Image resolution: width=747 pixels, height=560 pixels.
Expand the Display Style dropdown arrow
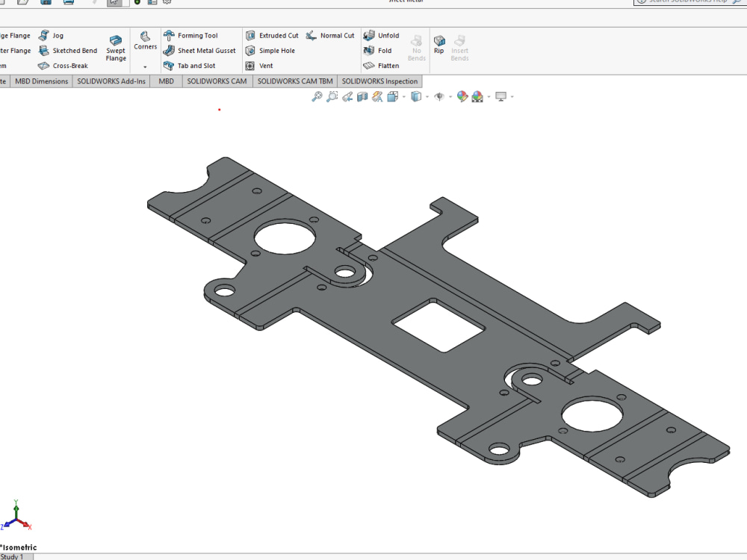pyautogui.click(x=427, y=96)
